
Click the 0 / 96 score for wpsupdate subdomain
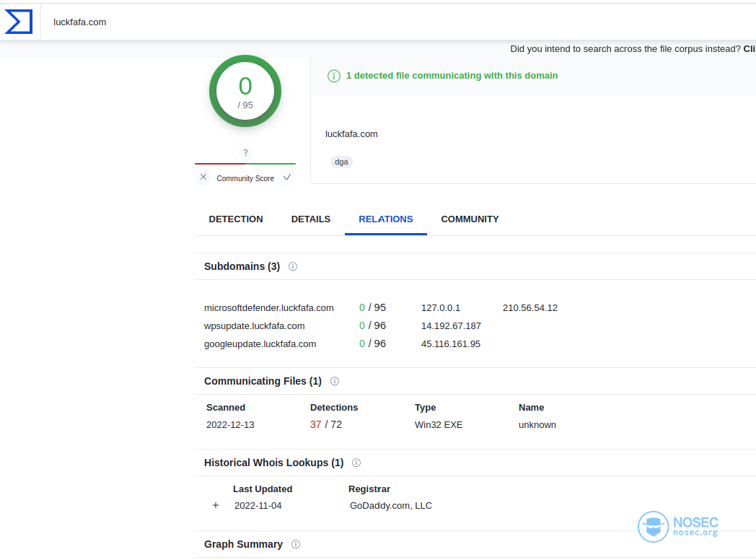[x=372, y=326]
